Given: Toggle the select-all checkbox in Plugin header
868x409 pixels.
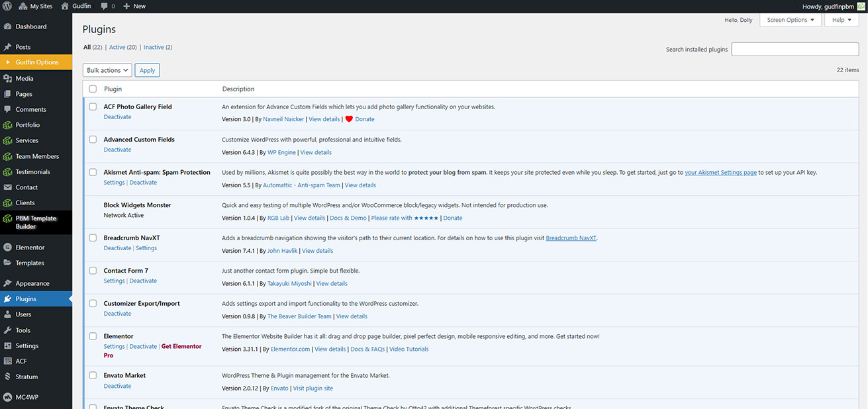Looking at the screenshot, I should pos(93,89).
